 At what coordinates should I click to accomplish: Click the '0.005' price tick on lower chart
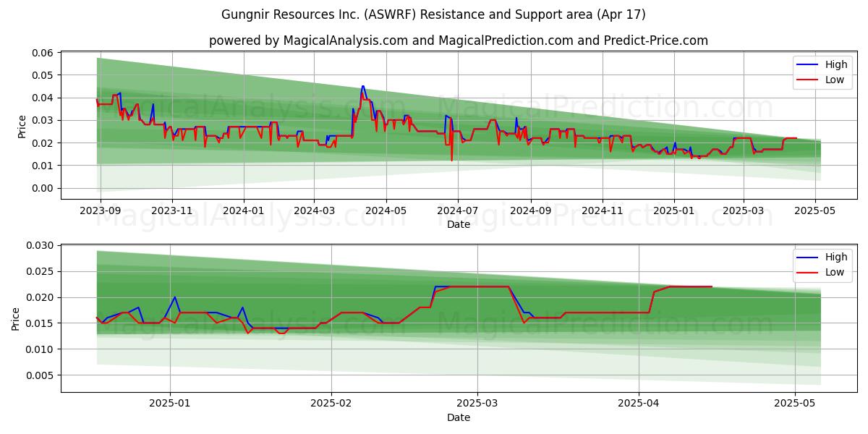(x=41, y=375)
